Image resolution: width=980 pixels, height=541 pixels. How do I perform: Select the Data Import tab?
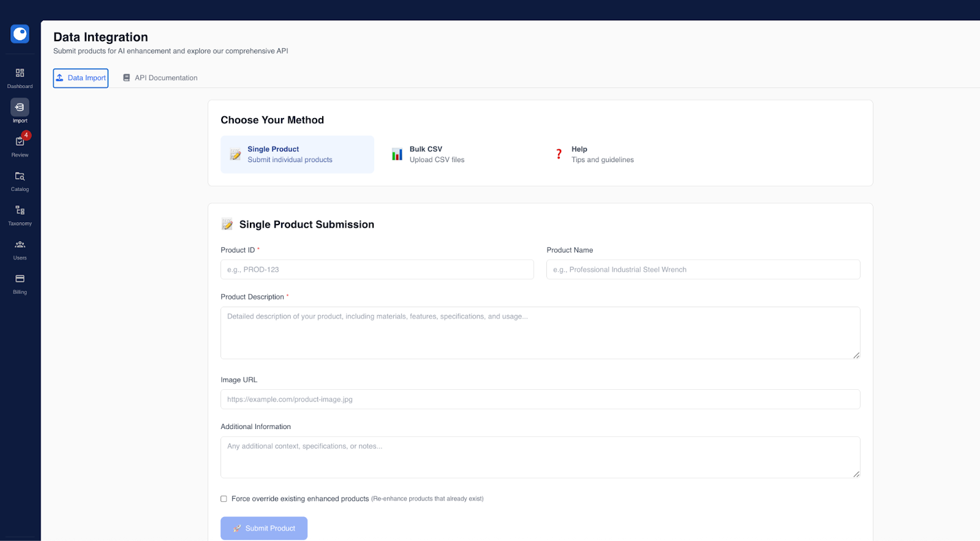[x=81, y=78]
